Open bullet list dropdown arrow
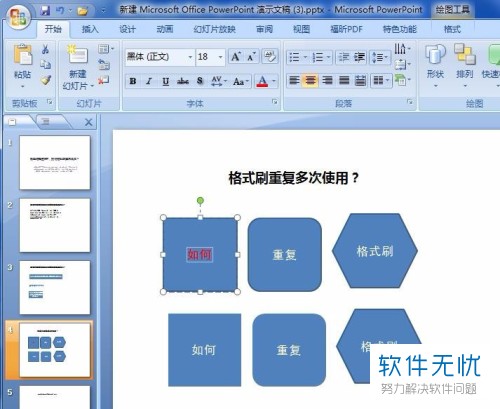The width and height of the screenshot is (500, 409). pos(305,57)
